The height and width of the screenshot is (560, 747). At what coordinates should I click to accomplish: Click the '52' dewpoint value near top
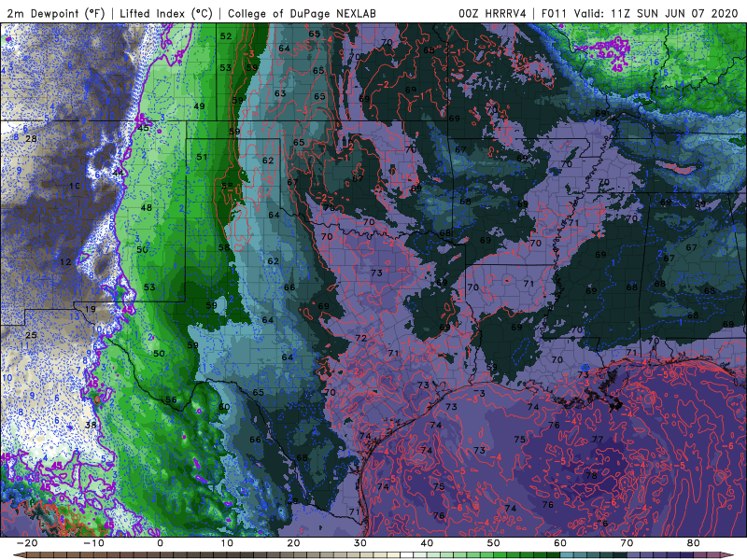click(226, 36)
